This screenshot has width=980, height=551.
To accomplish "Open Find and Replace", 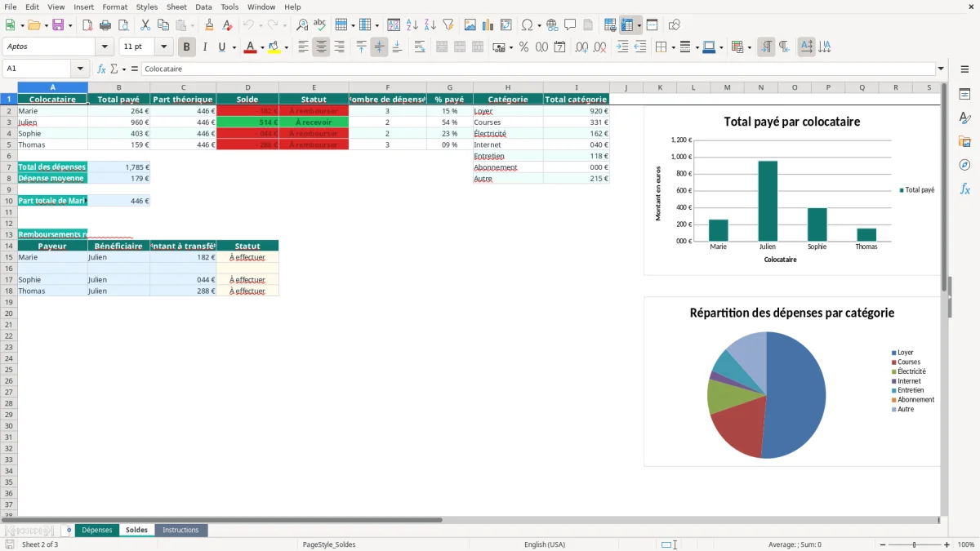I will (302, 25).
